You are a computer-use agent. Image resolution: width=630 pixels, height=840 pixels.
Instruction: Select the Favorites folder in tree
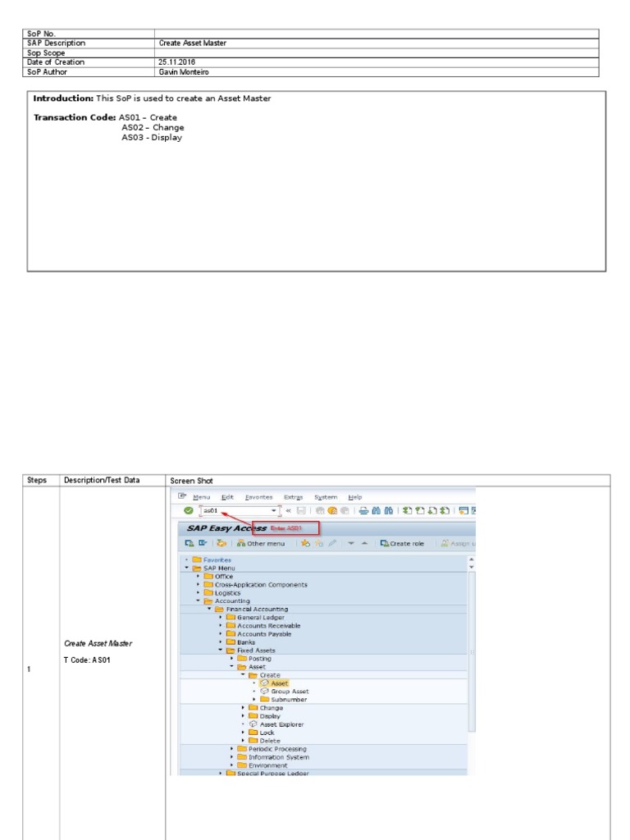tap(212, 559)
